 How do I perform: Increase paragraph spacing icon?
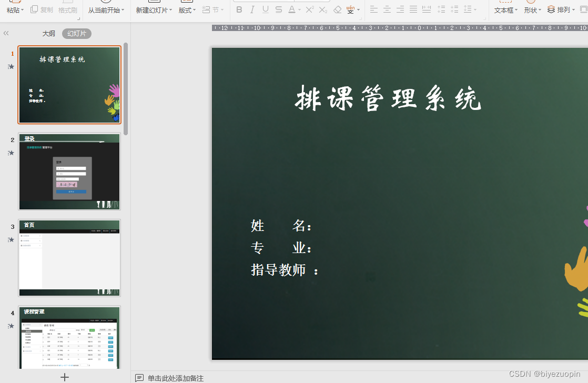(x=441, y=10)
